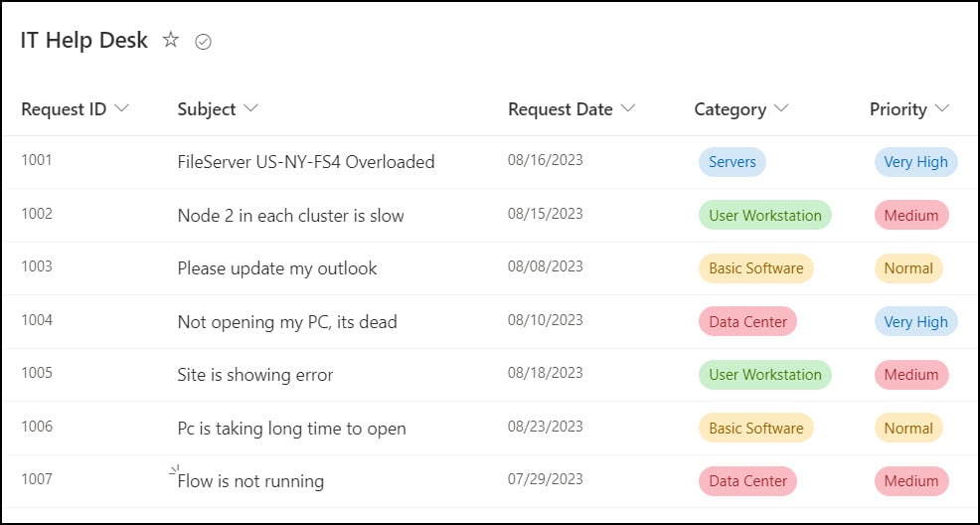980x525 pixels.
Task: Open 'Site is showing error' subject
Action: [255, 375]
